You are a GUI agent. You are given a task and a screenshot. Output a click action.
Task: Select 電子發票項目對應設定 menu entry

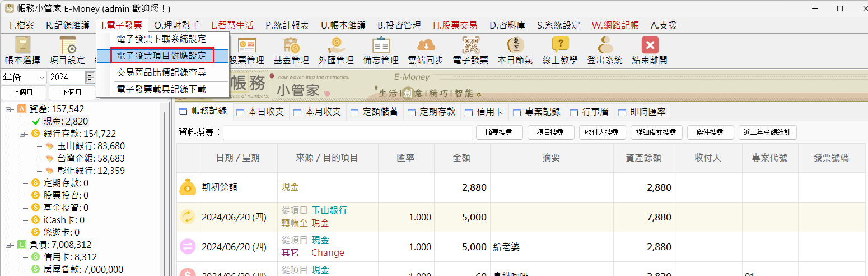pyautogui.click(x=162, y=56)
